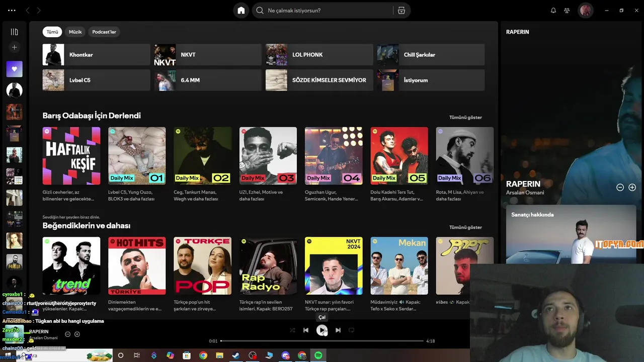644x362 pixels.
Task: Open the Khontkar shortcut
Action: point(97,55)
